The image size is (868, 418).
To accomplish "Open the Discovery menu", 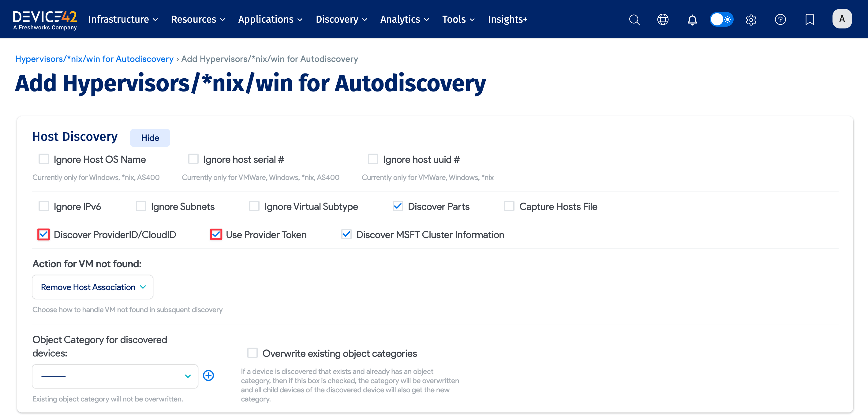I will (x=341, y=19).
